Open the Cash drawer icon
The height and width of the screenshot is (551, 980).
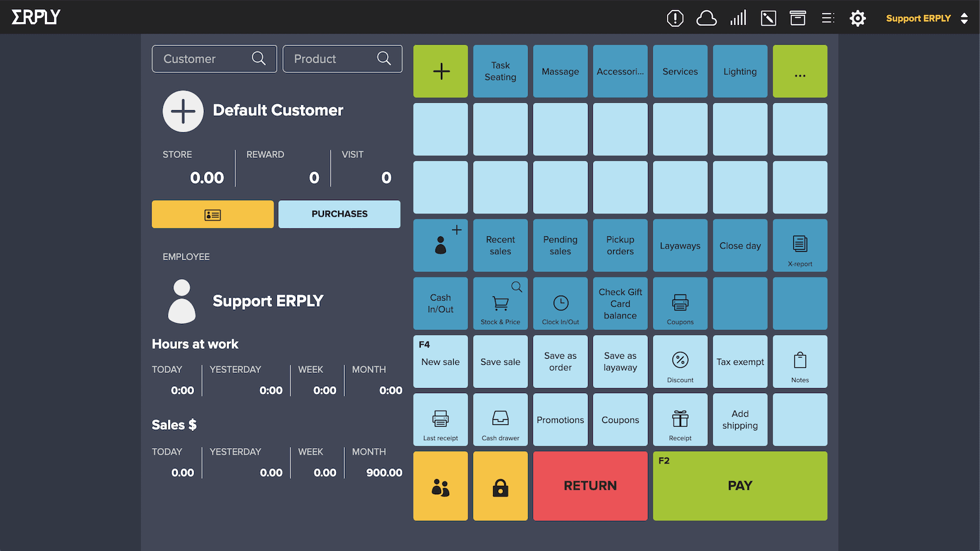[x=500, y=416]
